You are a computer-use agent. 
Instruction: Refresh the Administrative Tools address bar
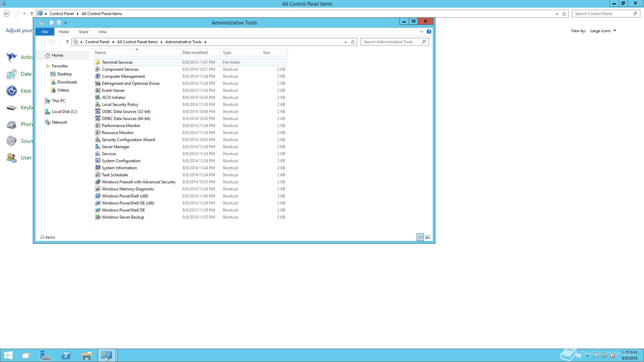pyautogui.click(x=353, y=42)
